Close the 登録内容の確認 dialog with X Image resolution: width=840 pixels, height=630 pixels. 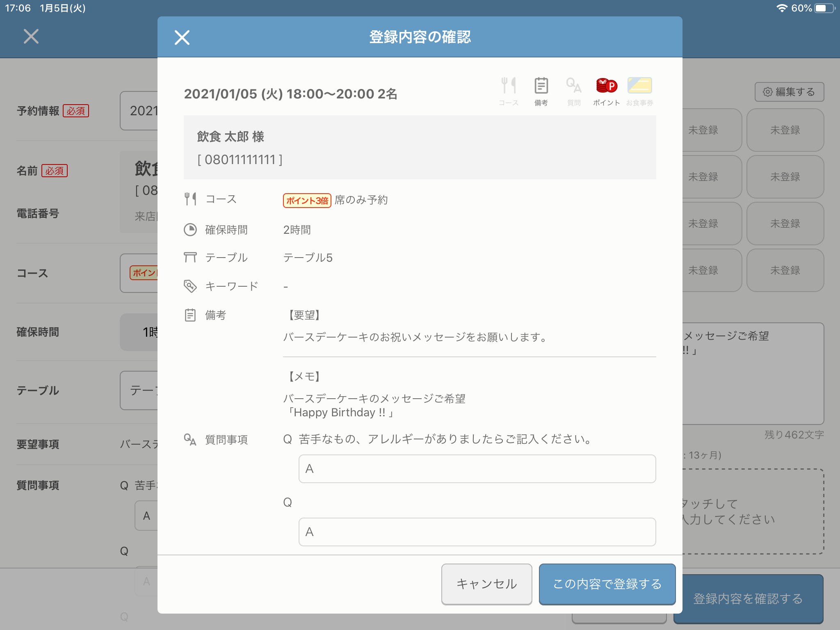pyautogui.click(x=182, y=37)
